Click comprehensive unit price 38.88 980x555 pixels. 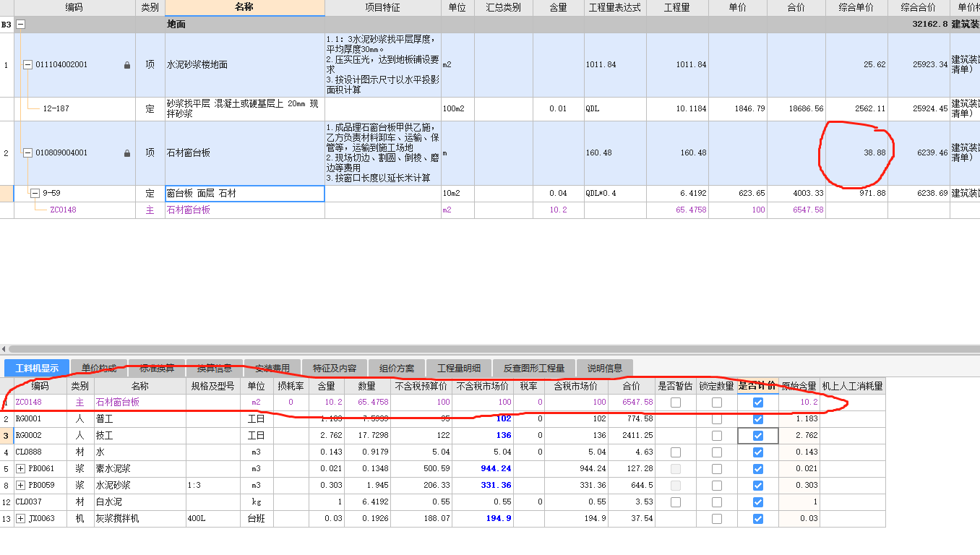pos(874,153)
